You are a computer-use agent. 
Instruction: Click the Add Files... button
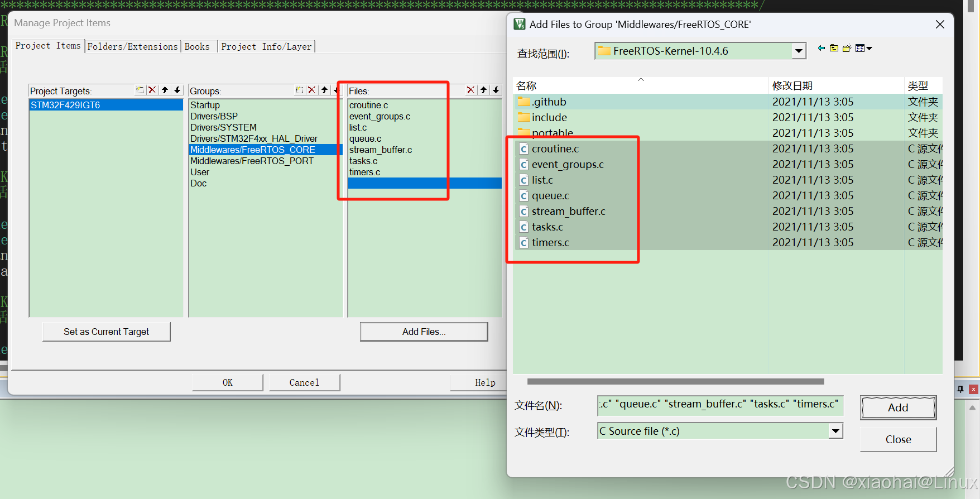click(x=424, y=332)
